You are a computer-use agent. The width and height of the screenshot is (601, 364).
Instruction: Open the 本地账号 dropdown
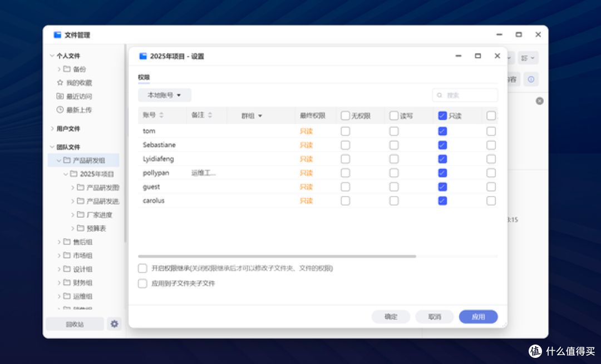coord(164,95)
